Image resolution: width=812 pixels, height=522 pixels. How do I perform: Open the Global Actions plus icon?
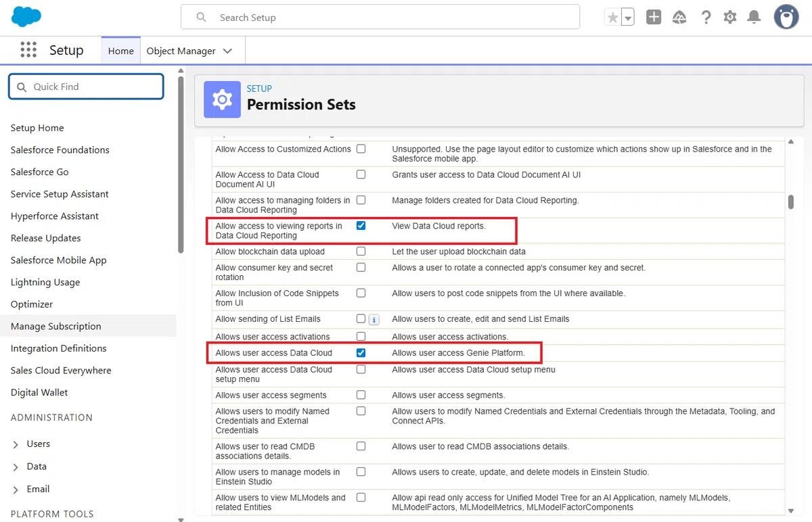point(654,18)
